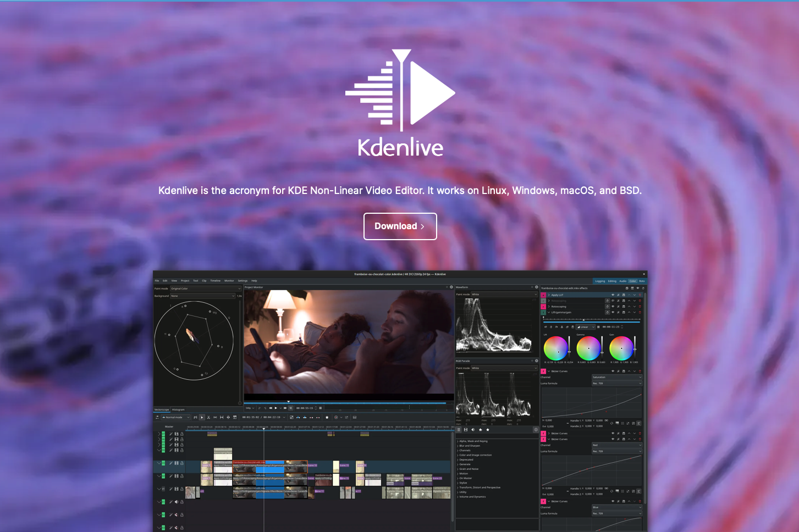Open the Vectorscope Paint mode dropdown
This screenshot has width=799, height=532.
[x=205, y=289]
